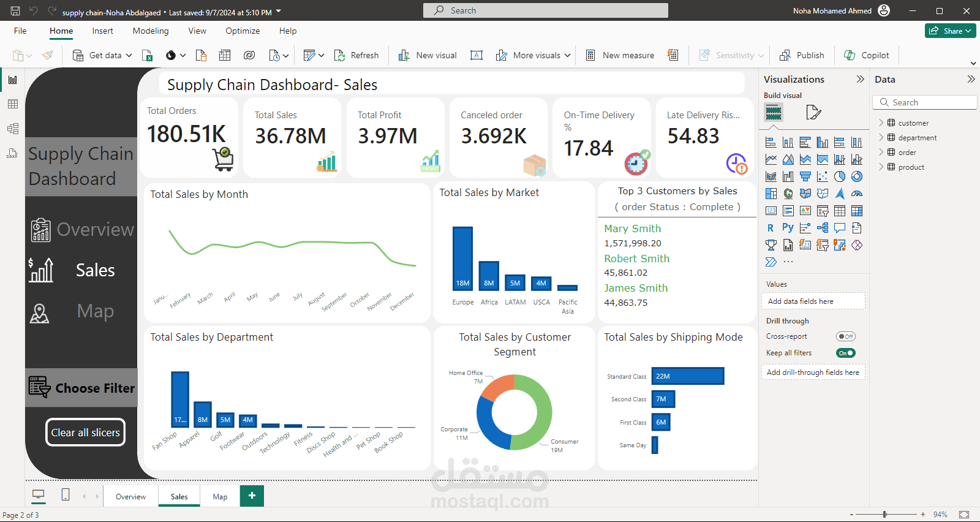Click the Format visual paintbrush icon
Image resolution: width=980 pixels, height=522 pixels.
[813, 112]
